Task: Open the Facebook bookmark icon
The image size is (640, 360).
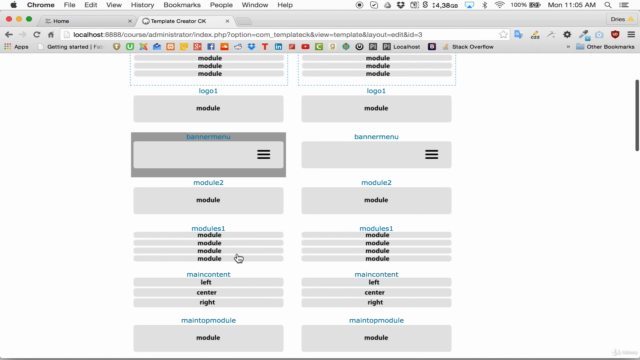Action: click(x=211, y=47)
